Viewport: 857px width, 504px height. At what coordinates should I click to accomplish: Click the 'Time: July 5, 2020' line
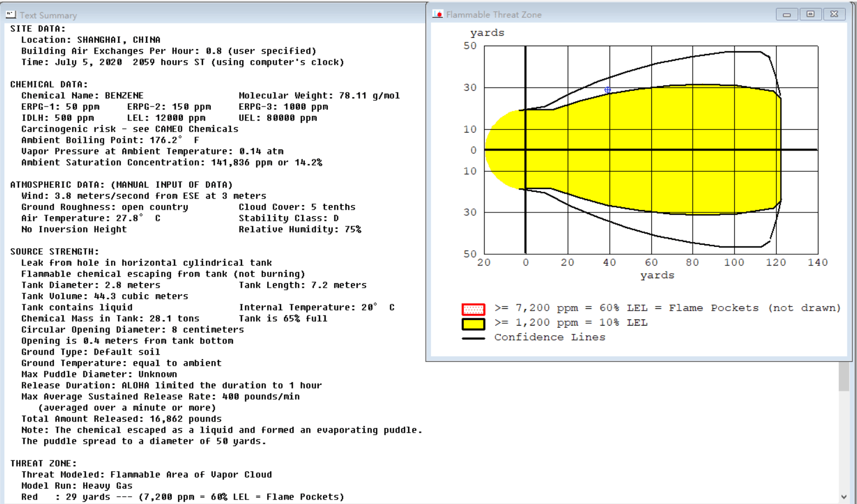(x=183, y=62)
